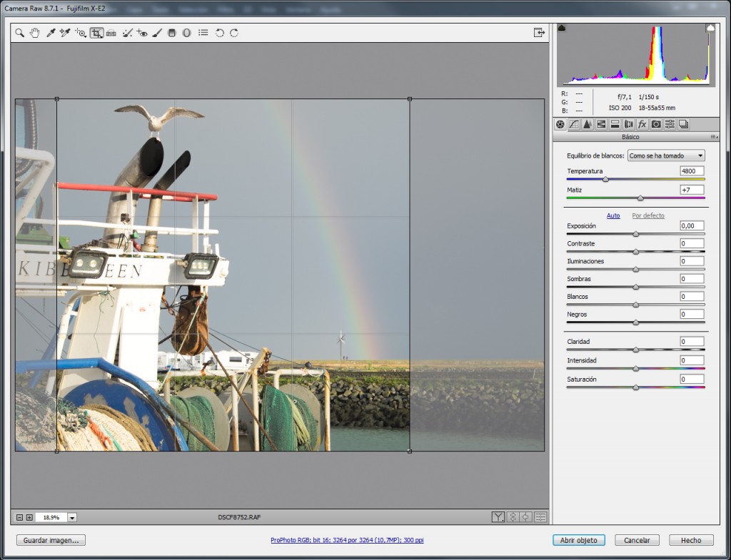
Task: Toggle highlight clipping warning in histogram
Action: coord(710,28)
